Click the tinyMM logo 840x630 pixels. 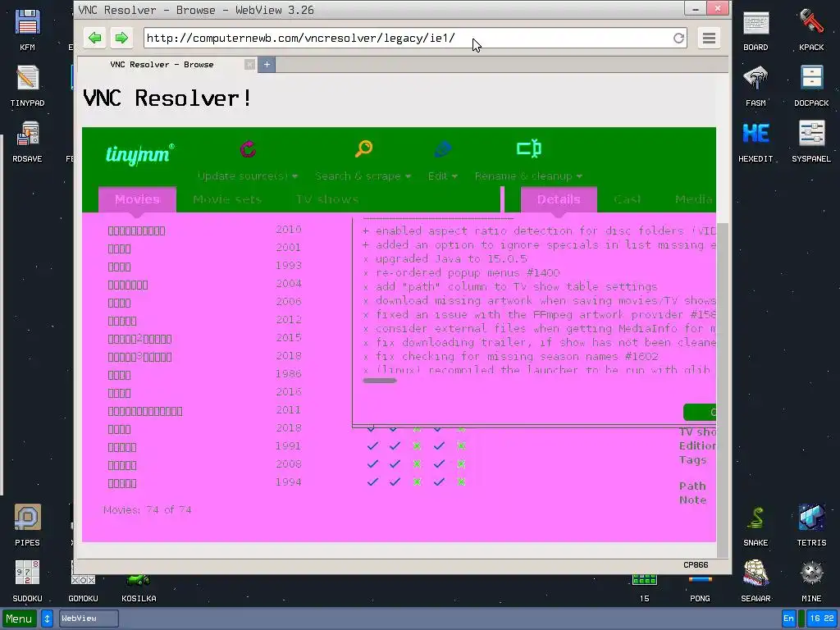(x=139, y=154)
